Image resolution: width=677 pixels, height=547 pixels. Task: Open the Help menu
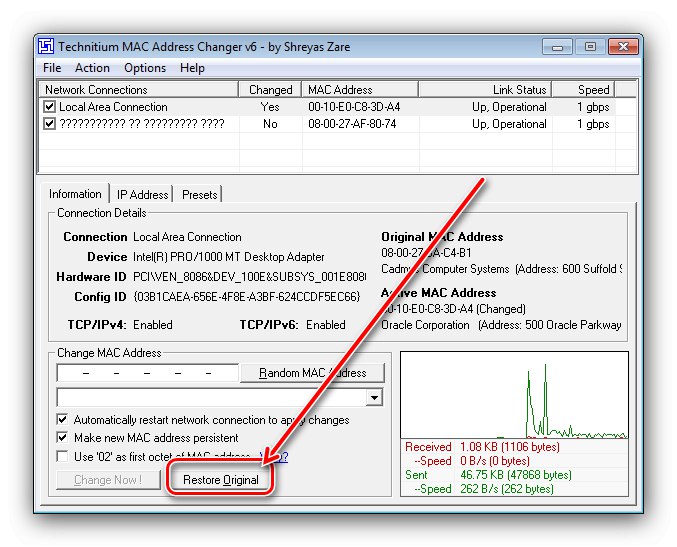click(x=192, y=68)
